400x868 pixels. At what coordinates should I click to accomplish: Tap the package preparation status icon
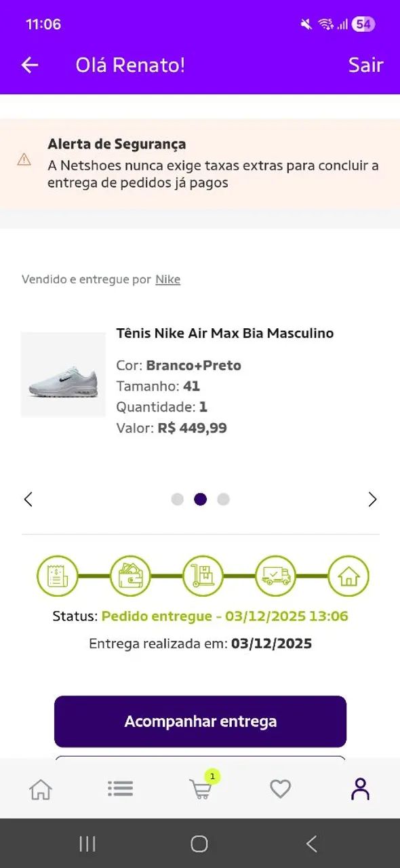pyautogui.click(x=203, y=575)
